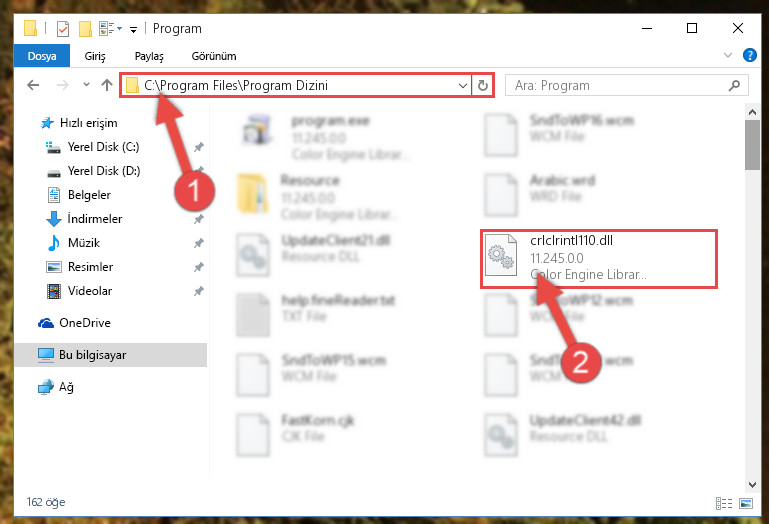This screenshot has width=769, height=524.
Task: Unpin İndirmeler using its pin icon
Action: coord(199,219)
